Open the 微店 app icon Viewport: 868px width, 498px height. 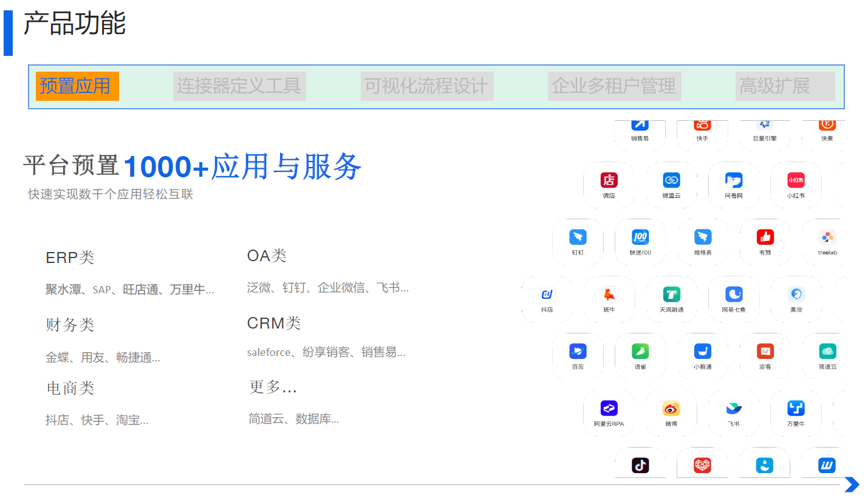pos(609,180)
